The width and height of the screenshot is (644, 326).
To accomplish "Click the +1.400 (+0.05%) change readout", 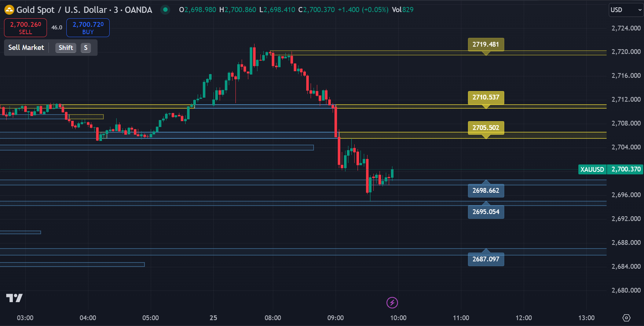I will 363,10.
